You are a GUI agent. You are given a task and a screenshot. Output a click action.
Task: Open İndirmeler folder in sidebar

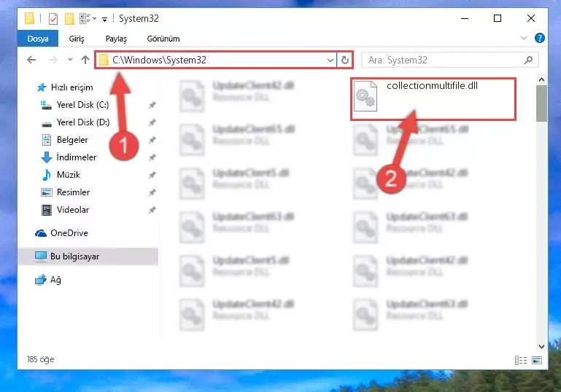tap(69, 157)
